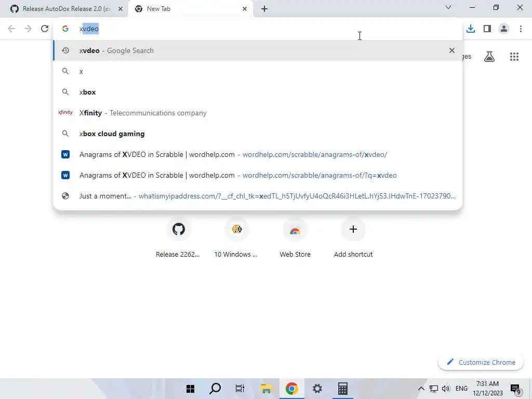Image resolution: width=532 pixels, height=399 pixels.
Task: Open the Chrome three-dot menu
Action: click(x=521, y=29)
